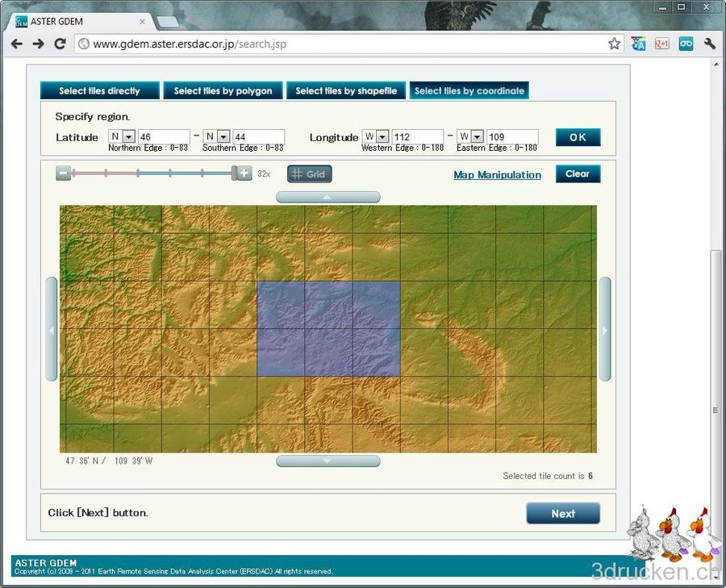
Task: Select the ASTER GDEM browser tab
Action: point(79,21)
